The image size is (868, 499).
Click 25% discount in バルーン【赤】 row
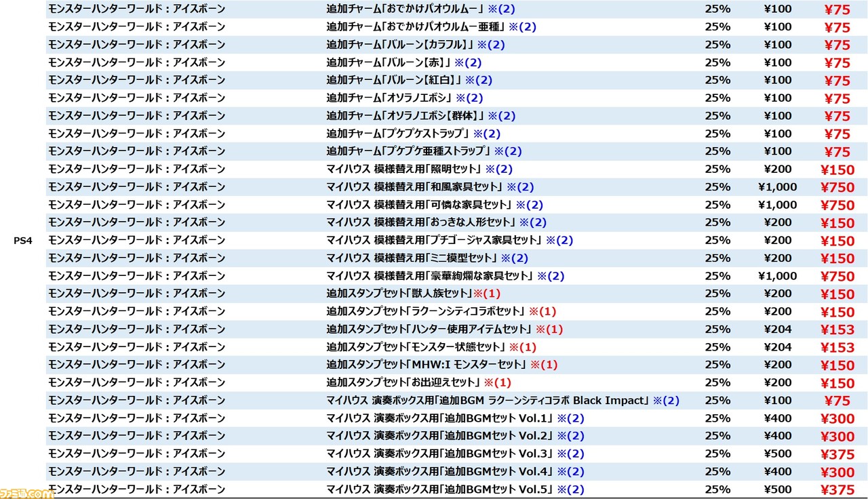(x=717, y=62)
